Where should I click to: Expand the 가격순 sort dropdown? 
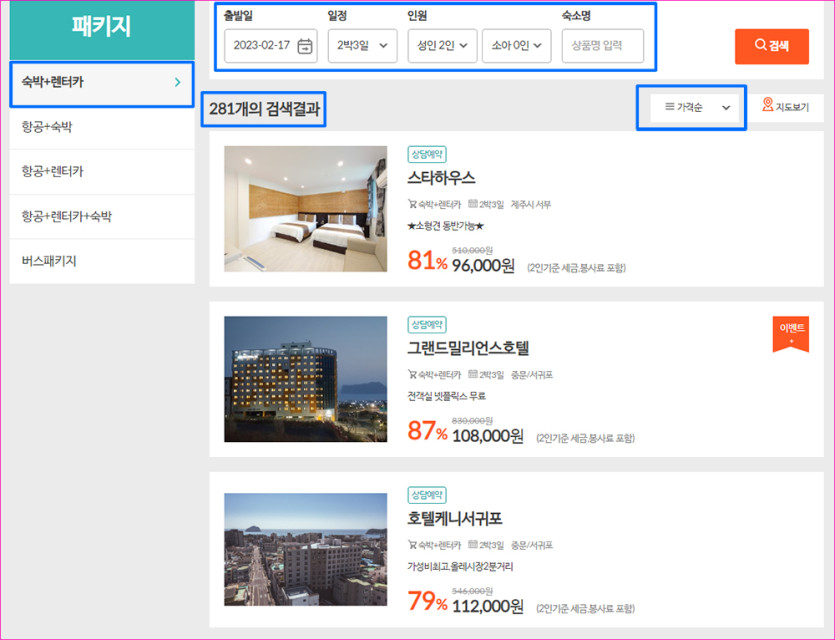(697, 108)
